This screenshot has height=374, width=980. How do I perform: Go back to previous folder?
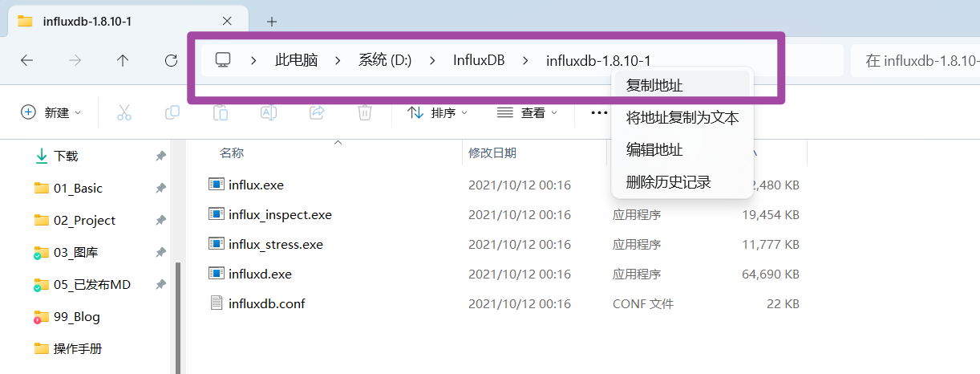pos(26,60)
